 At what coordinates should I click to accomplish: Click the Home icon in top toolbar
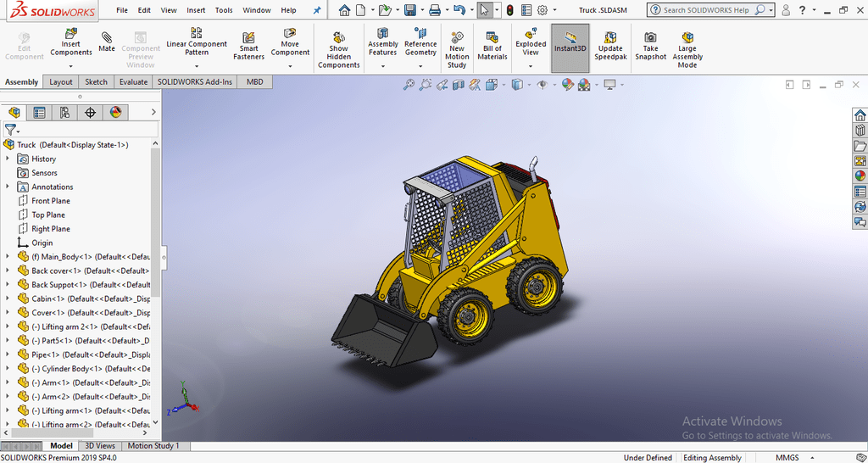pos(344,10)
